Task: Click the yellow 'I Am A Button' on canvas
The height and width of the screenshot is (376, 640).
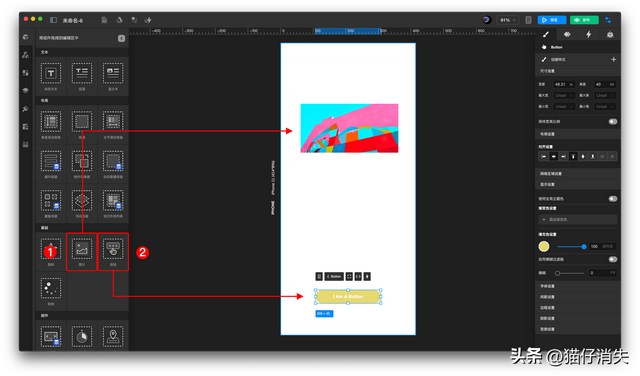Action: point(348,296)
